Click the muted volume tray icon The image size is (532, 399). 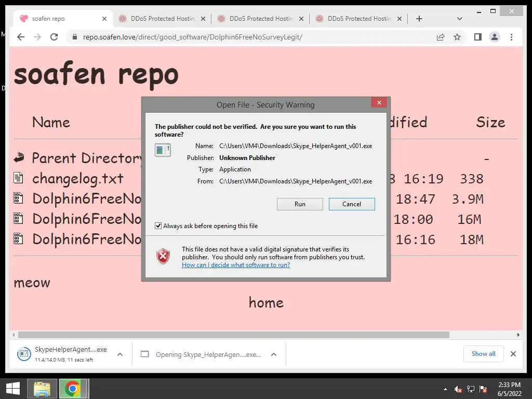tap(458, 389)
